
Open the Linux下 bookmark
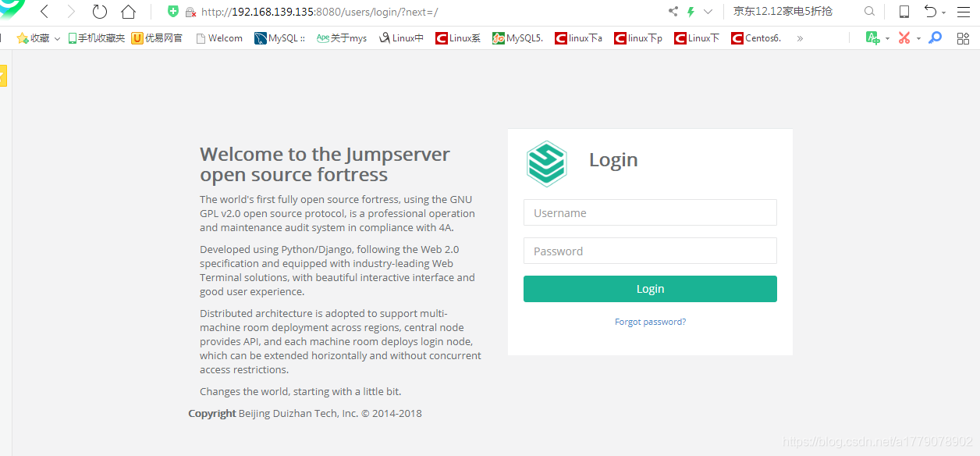[x=697, y=38]
